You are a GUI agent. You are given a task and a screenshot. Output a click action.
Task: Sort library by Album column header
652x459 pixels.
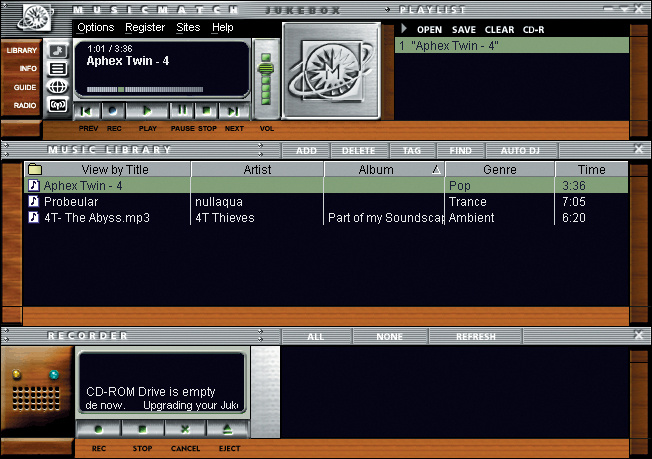tap(385, 170)
